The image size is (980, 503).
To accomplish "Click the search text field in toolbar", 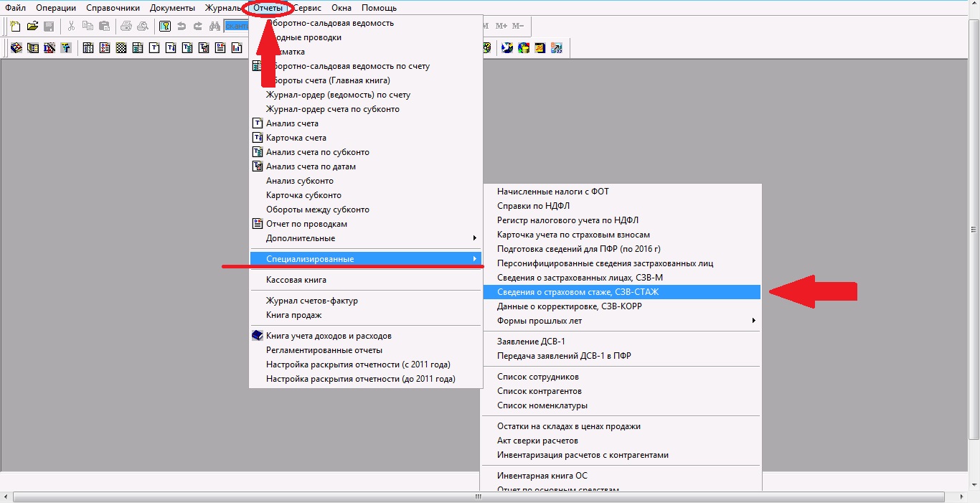I will tap(235, 27).
